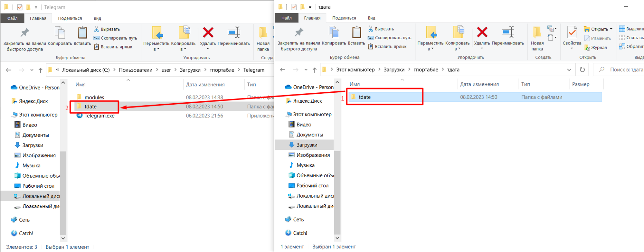Expand Copy to dropdown in right ribbon
This screenshot has width=644, height=252.
457,49
